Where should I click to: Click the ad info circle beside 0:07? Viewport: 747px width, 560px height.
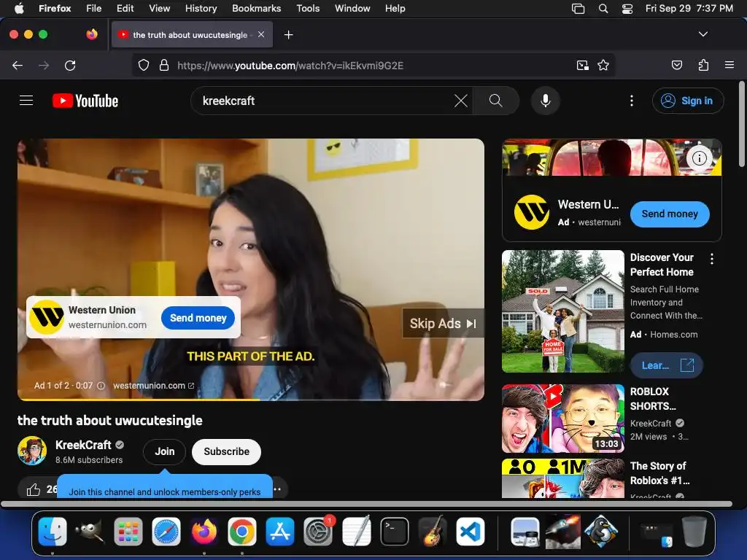(x=101, y=385)
